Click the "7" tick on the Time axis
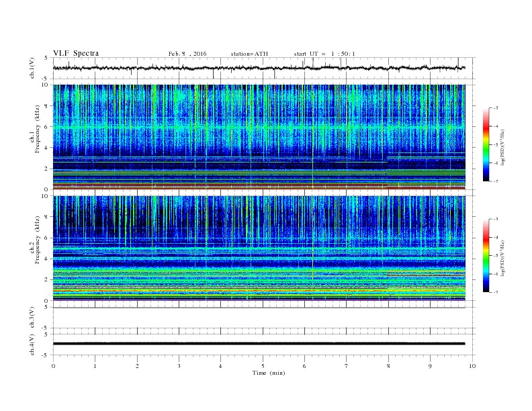The image size is (532, 411). [347, 366]
